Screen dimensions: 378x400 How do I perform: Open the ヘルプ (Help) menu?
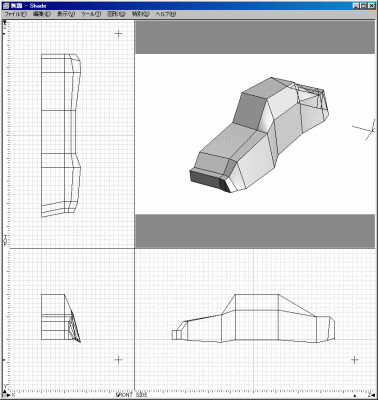166,14
